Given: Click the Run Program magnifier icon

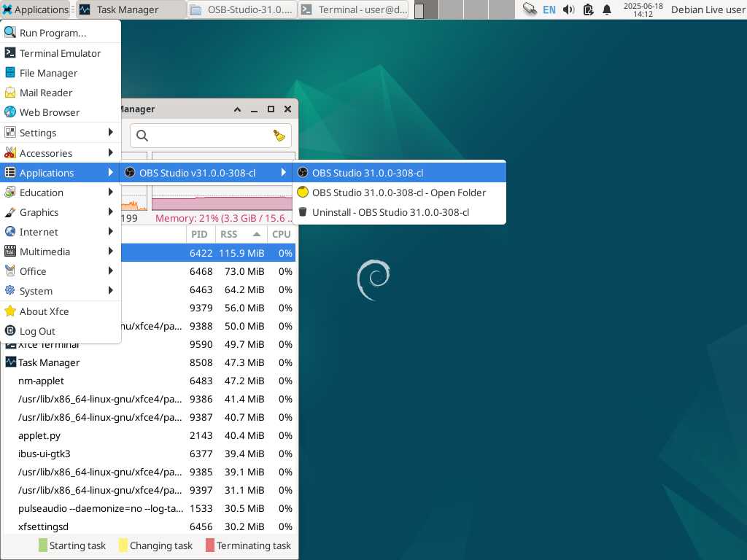Looking at the screenshot, I should point(10,32).
